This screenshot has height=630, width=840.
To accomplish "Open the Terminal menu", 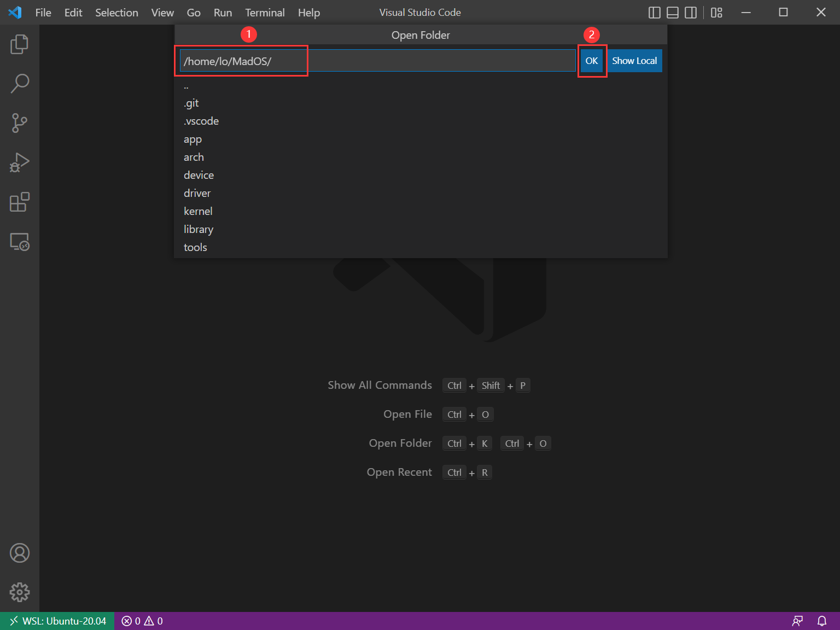I will [265, 13].
